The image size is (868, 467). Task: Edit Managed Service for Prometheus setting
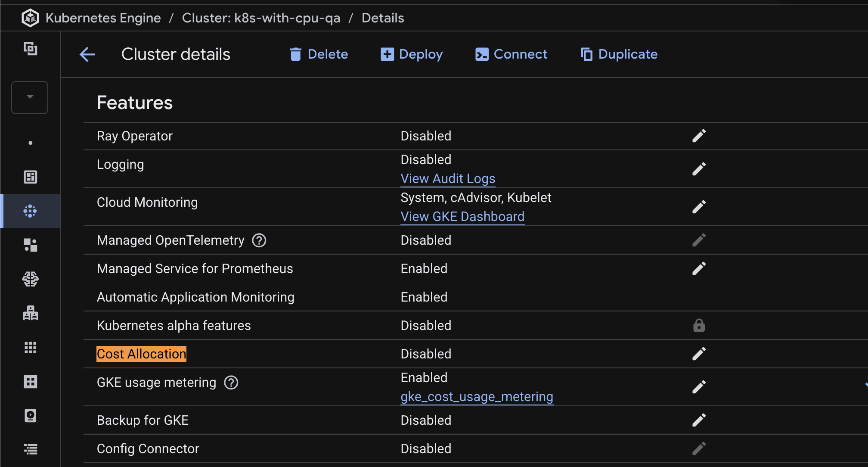698,268
